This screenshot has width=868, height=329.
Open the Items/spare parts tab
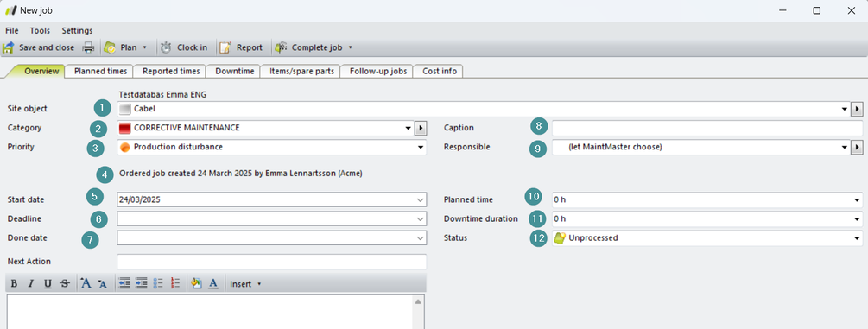pyautogui.click(x=301, y=71)
